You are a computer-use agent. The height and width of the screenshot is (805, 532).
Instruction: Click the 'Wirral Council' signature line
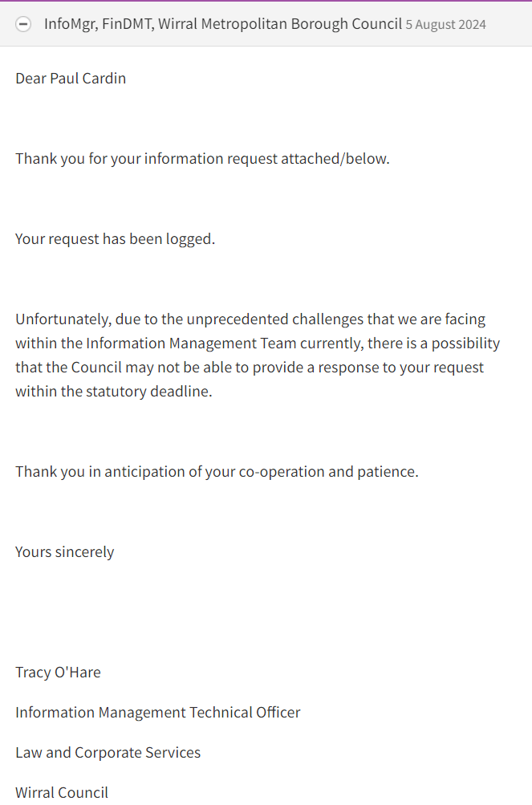coord(62,793)
